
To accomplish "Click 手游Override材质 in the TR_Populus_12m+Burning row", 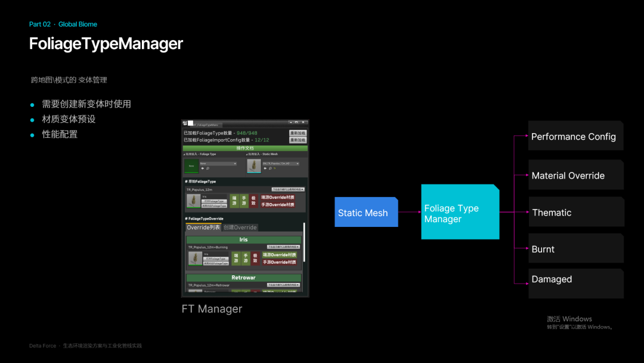I will (280, 262).
